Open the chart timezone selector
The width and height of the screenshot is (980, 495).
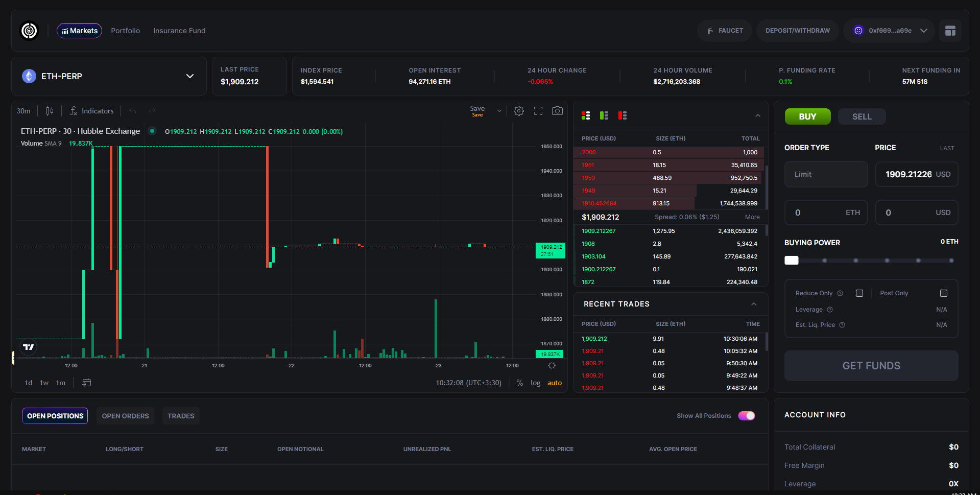pyautogui.click(x=469, y=383)
